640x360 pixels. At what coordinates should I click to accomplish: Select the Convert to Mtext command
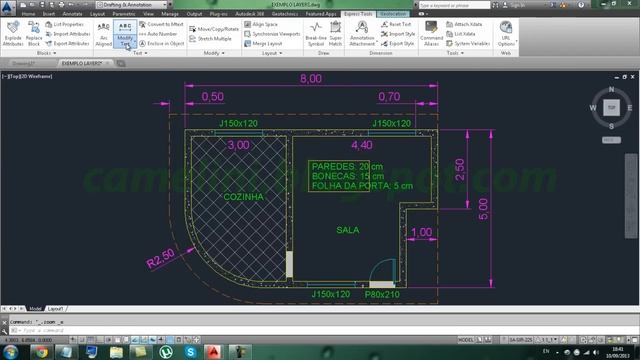(161, 24)
